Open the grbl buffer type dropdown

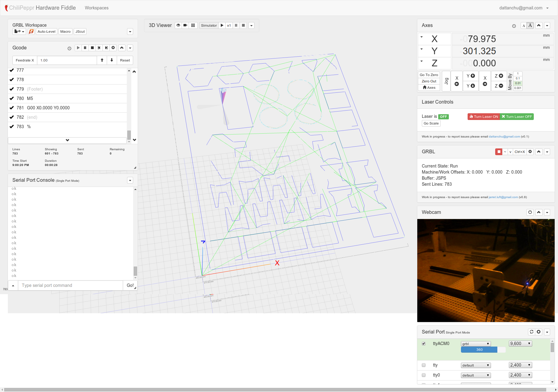coord(476,344)
